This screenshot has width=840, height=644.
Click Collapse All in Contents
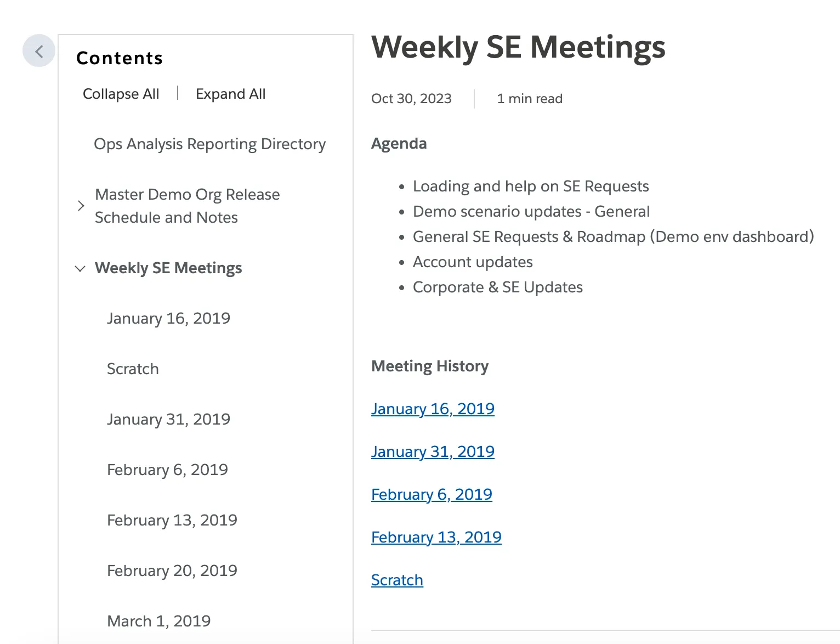(121, 94)
